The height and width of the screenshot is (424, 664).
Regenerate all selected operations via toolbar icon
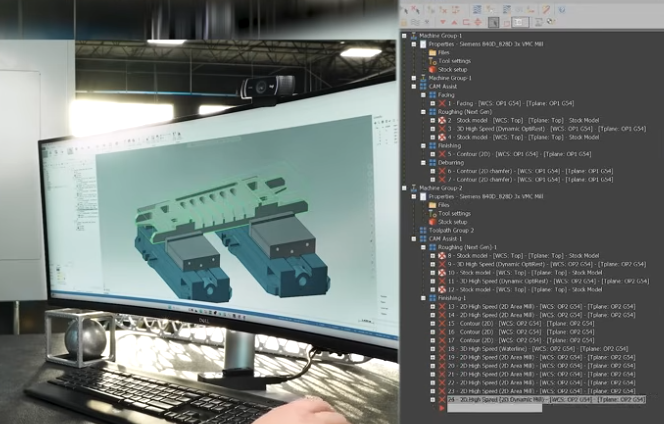coord(431,9)
